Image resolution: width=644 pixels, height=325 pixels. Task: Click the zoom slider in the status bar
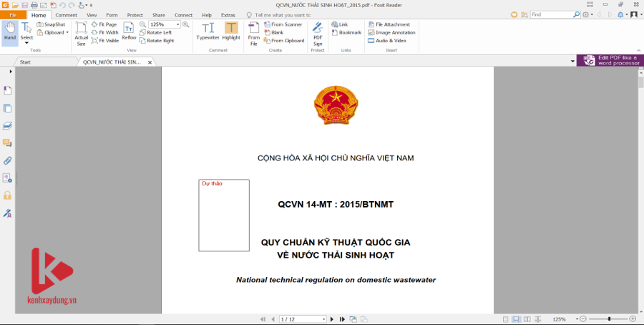[609, 319]
